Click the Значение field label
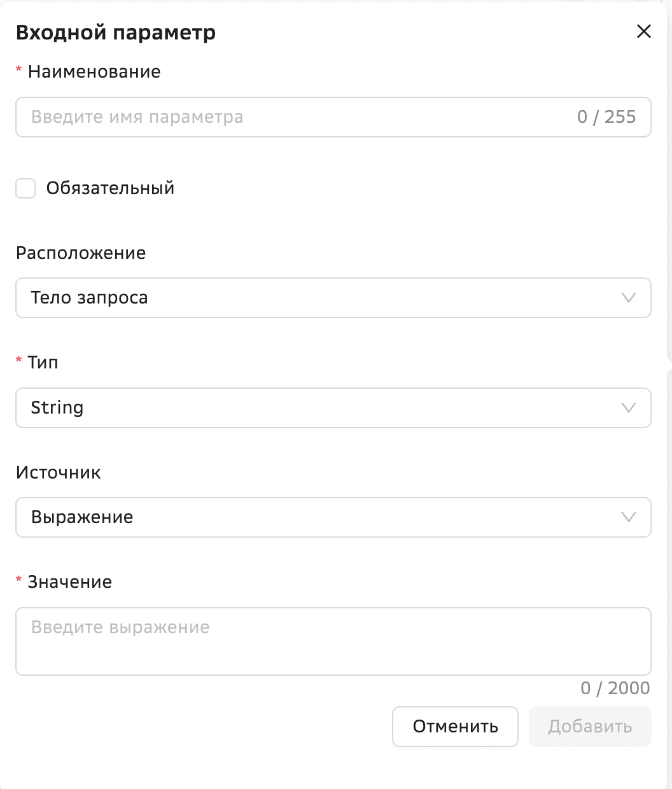This screenshot has width=672, height=789. (70, 582)
